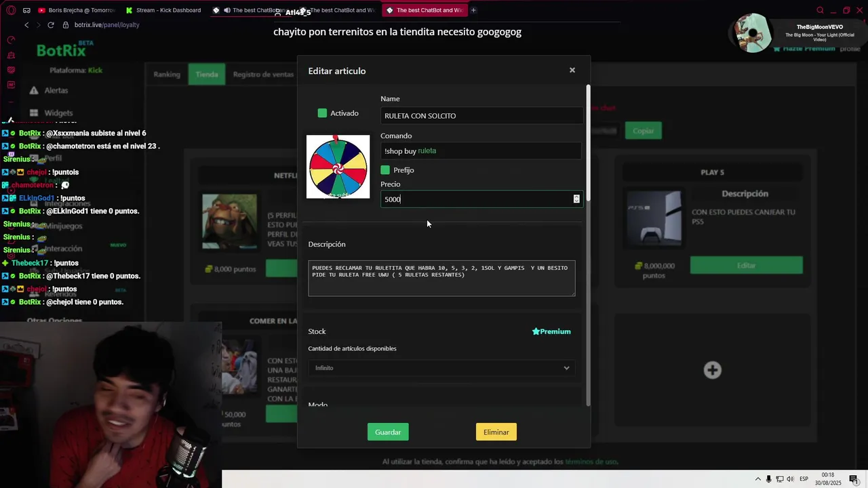
Task: Open a new browser tab
Action: pyautogui.click(x=473, y=10)
